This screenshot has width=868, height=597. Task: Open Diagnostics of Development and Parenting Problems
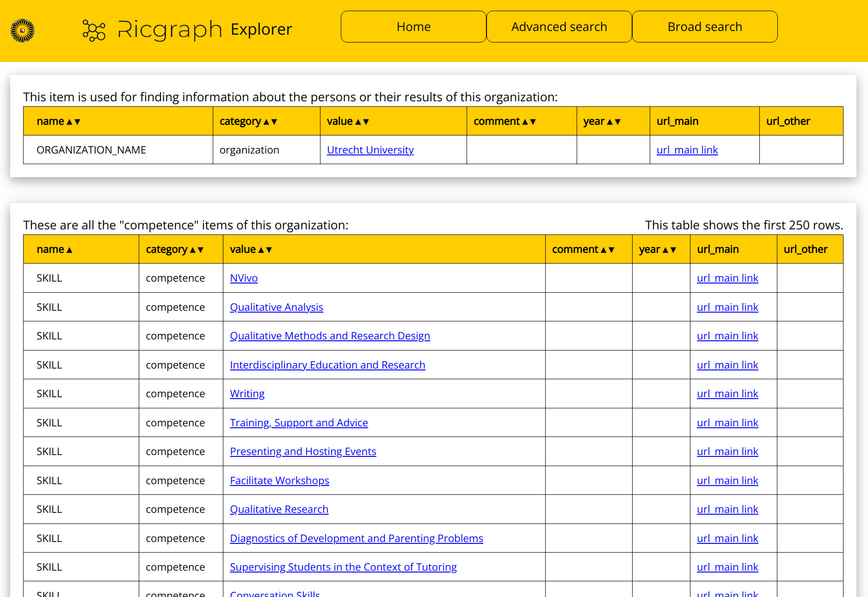coord(356,538)
